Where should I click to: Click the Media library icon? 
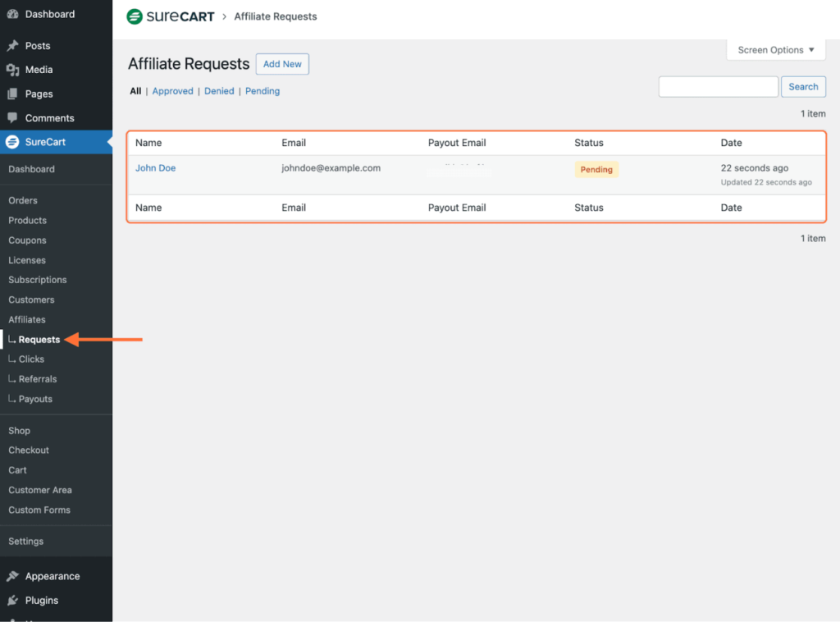[x=12, y=70]
